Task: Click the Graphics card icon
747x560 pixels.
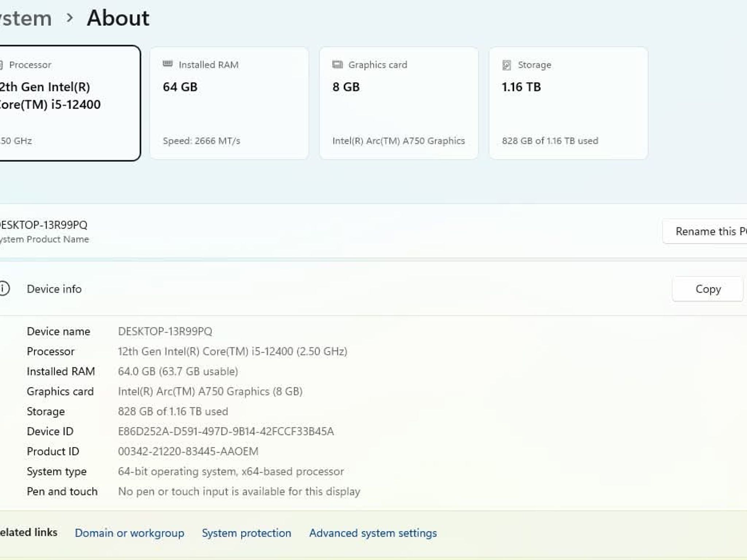Action: [337, 65]
